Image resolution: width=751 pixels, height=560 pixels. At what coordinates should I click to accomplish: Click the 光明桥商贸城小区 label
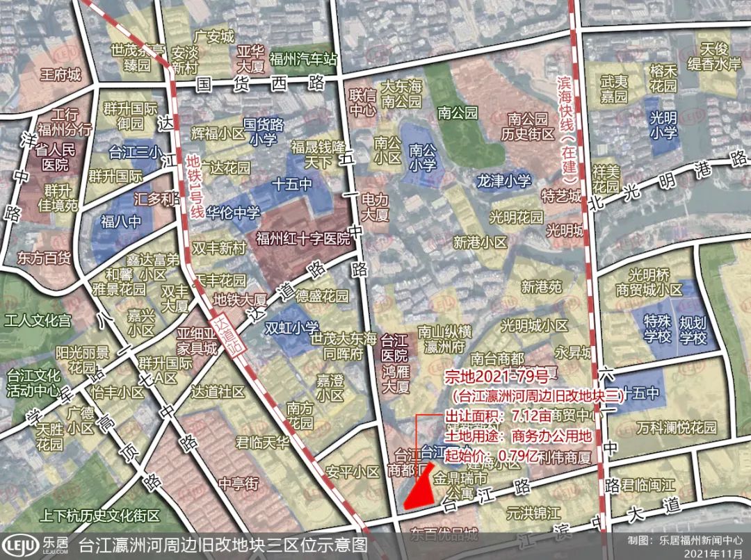649,282
